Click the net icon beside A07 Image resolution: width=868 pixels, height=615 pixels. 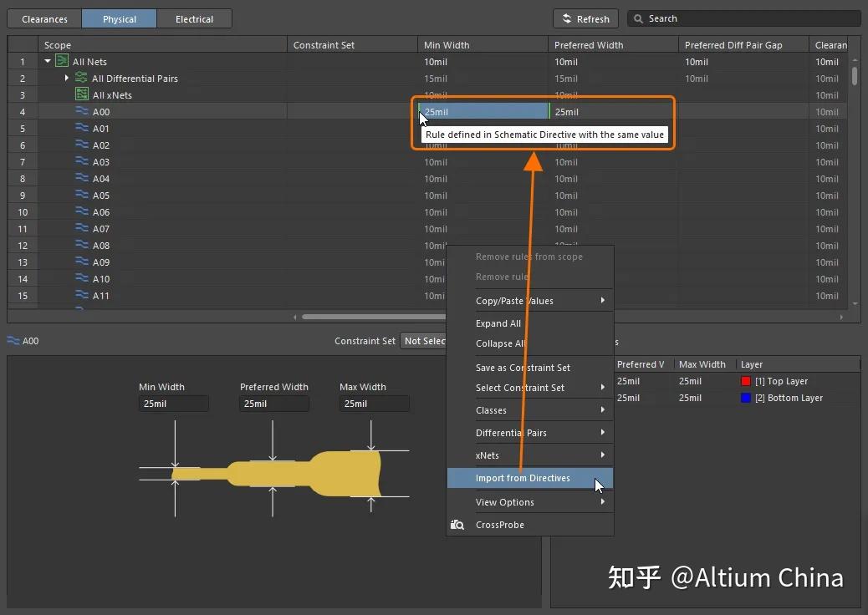pos(82,228)
